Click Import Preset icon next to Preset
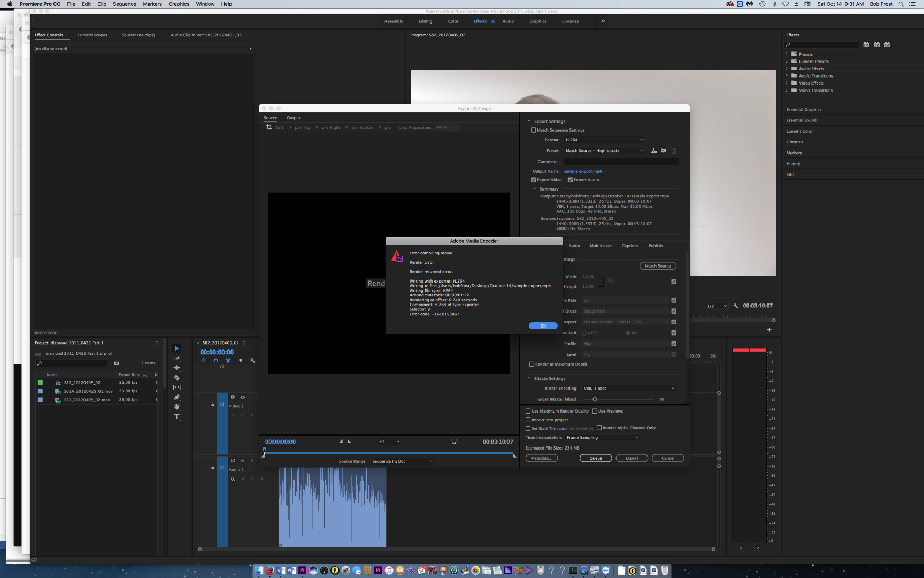The height and width of the screenshot is (578, 924). click(664, 151)
